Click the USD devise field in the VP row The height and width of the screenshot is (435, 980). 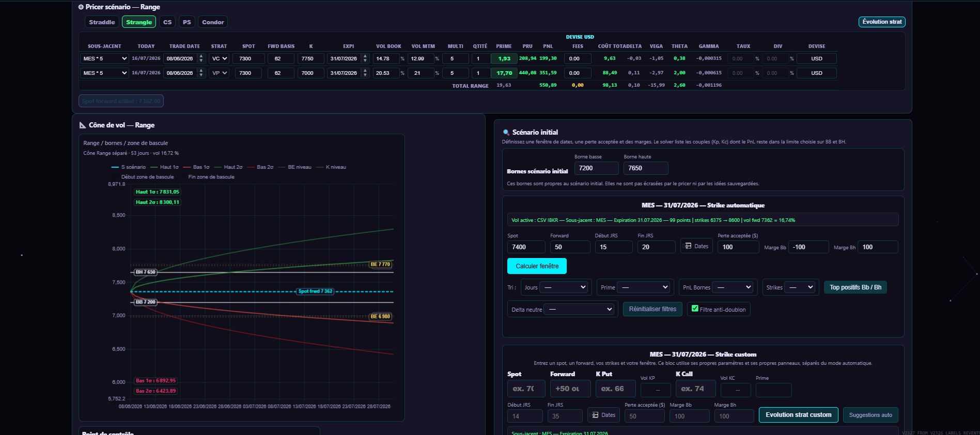click(816, 73)
